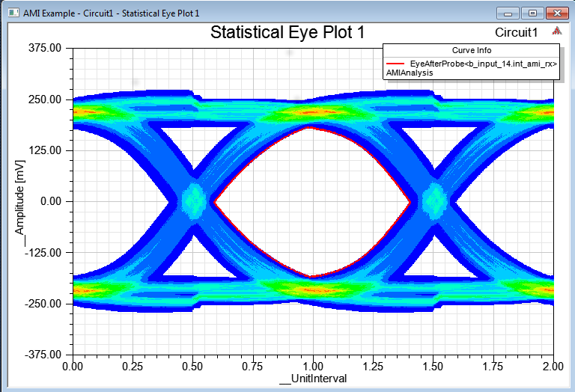The width and height of the screenshot is (575, 392).
Task: Click the 1.75 X axis tick label
Action: point(493,367)
